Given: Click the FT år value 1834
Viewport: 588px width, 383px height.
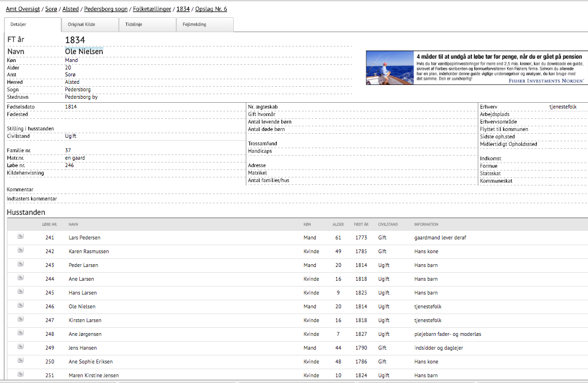Looking at the screenshot, I should (75, 40).
